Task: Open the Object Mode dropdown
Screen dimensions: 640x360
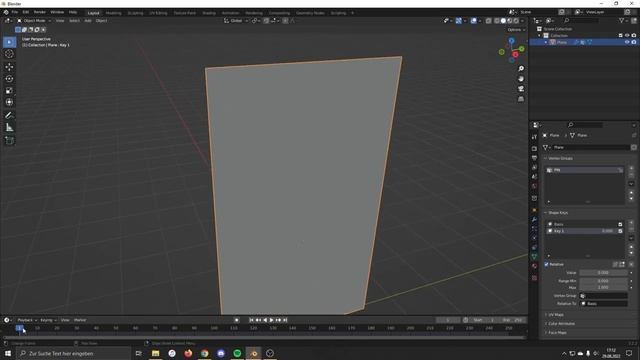Action: (34, 21)
